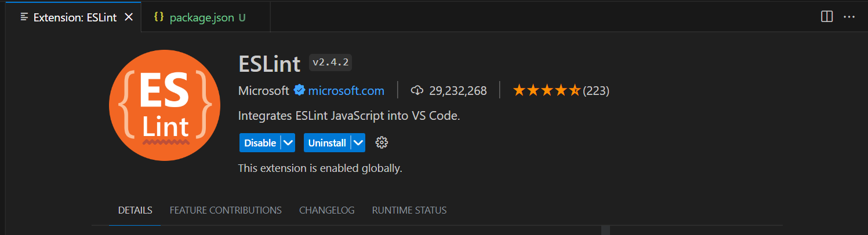Viewport: 868px width, 235px height.
Task: Click the Extension tab's list icon
Action: tap(24, 17)
